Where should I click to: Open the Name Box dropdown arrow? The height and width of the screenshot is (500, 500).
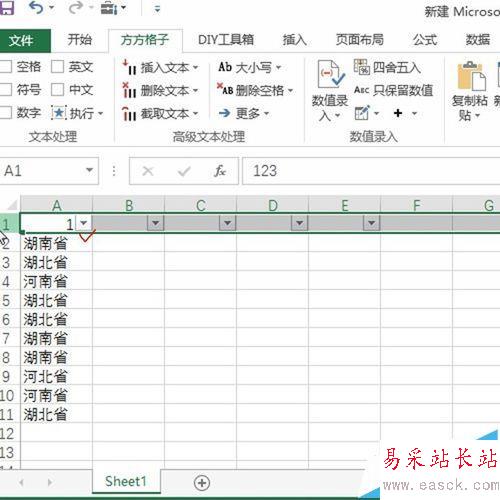(89, 170)
